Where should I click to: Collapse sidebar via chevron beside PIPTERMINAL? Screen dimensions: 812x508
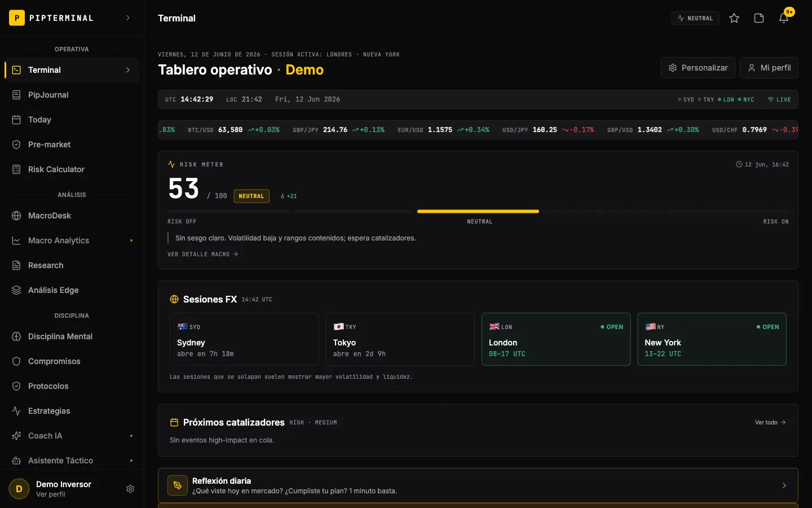(x=128, y=18)
